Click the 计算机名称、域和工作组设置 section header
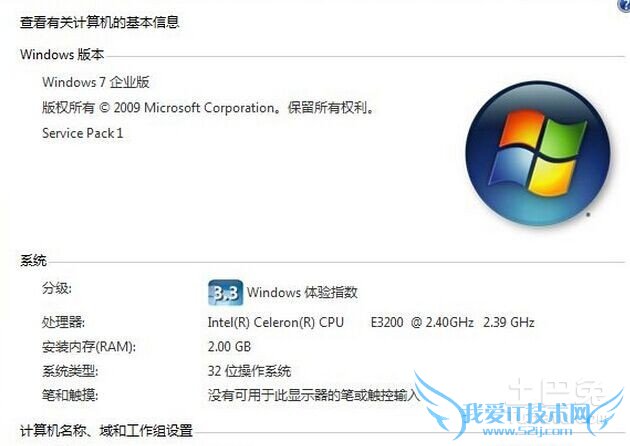630x446 pixels. tap(106, 431)
